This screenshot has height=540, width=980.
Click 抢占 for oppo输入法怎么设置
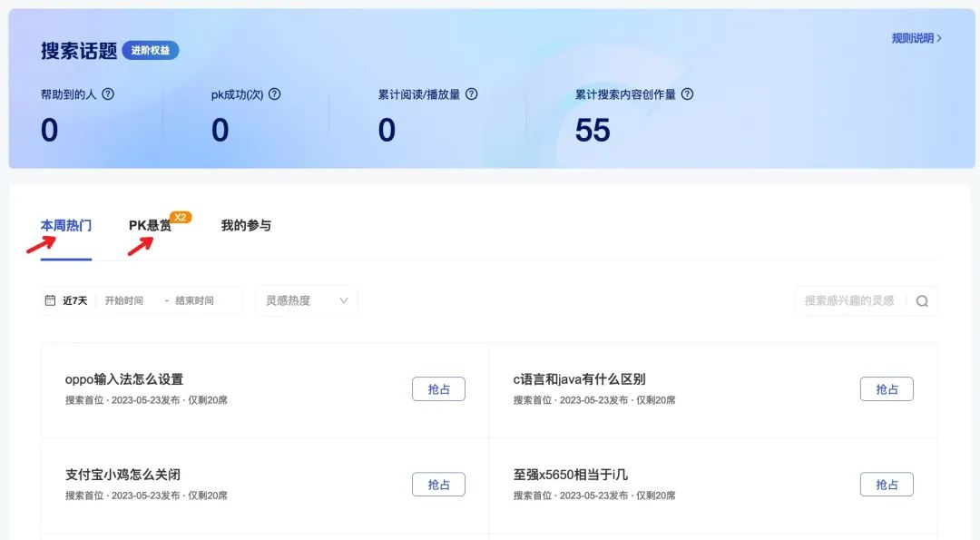438,388
